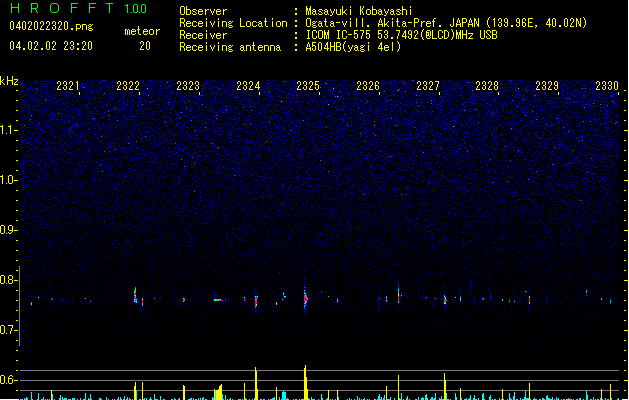Screen dimensions: 629x400
Task: Click time marker 2325
Action: 308,85
